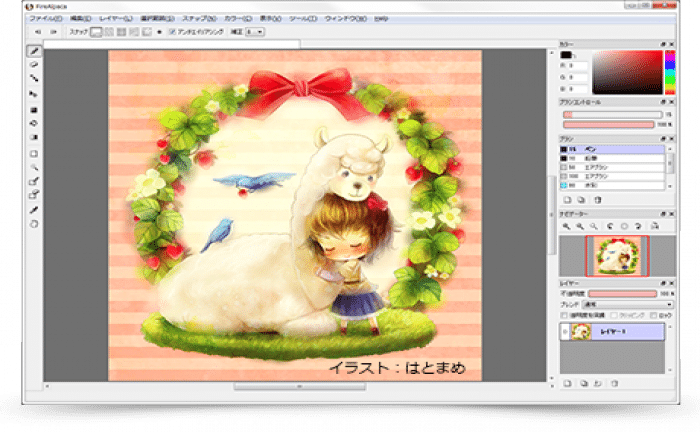The height and width of the screenshot is (432, 700).
Task: Add a new brush in the Brush panel
Action: point(567,200)
